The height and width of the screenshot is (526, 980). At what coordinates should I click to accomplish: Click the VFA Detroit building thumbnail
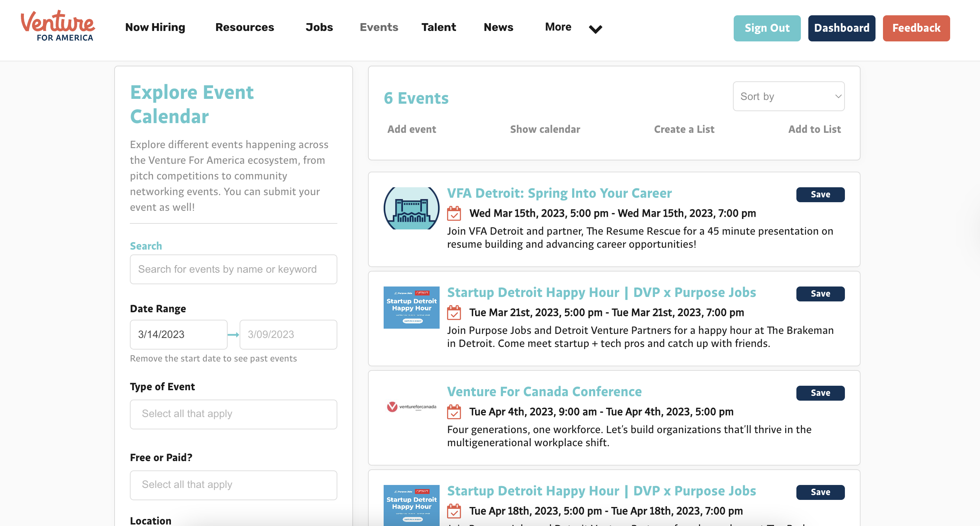point(411,208)
